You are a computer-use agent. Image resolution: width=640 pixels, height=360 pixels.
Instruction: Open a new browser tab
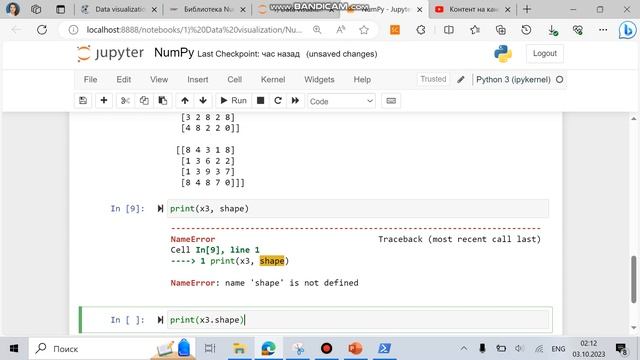[x=527, y=9]
